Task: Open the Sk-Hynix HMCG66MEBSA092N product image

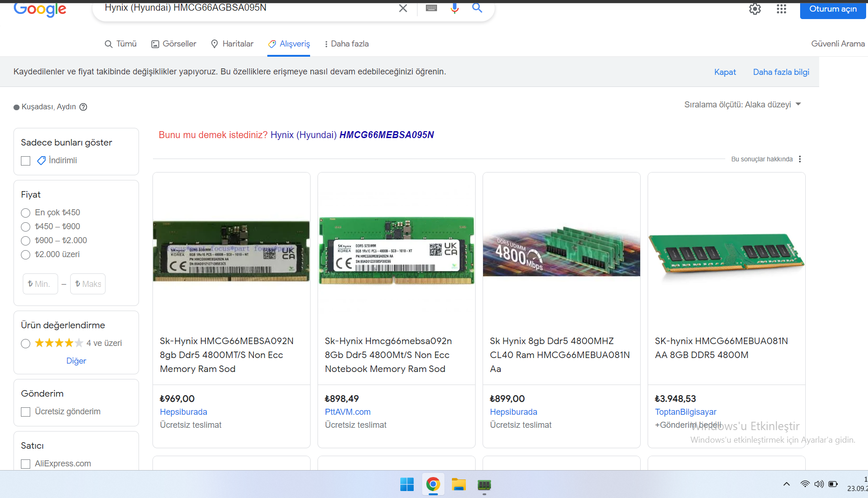Action: tap(232, 251)
